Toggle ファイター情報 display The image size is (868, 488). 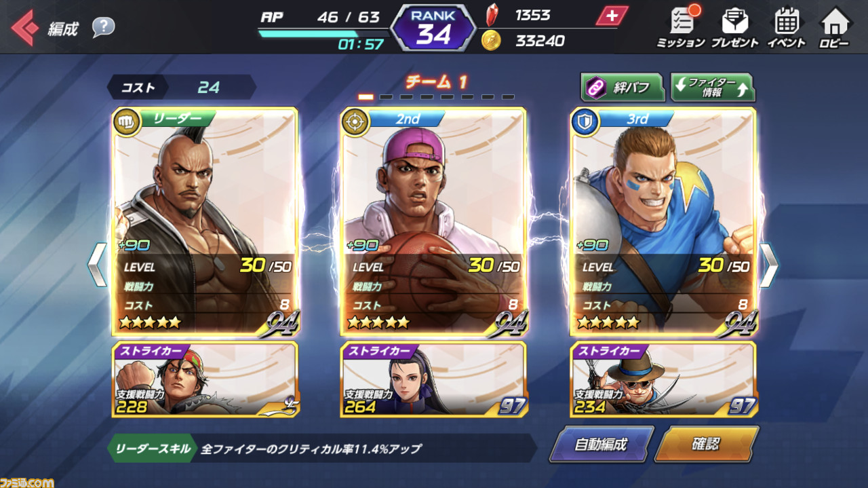click(712, 87)
